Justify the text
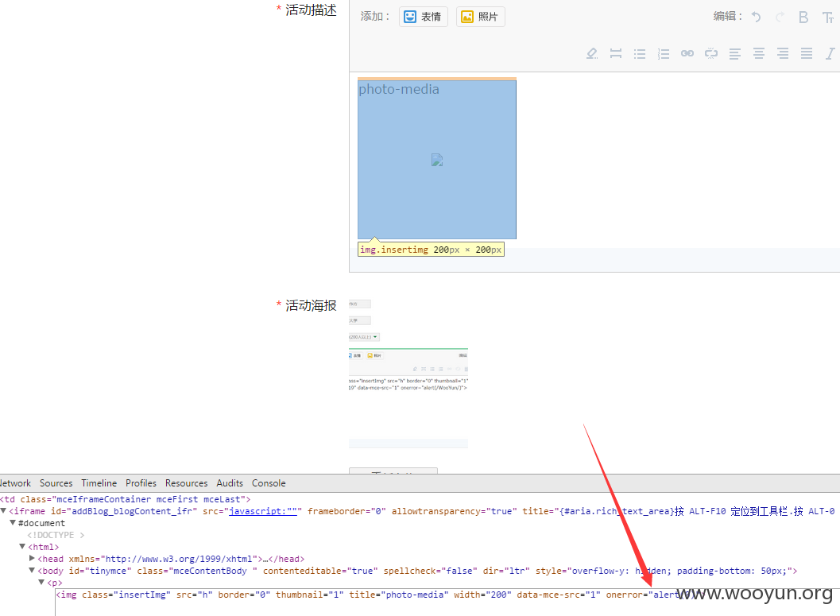This screenshot has height=616, width=840. (807, 53)
